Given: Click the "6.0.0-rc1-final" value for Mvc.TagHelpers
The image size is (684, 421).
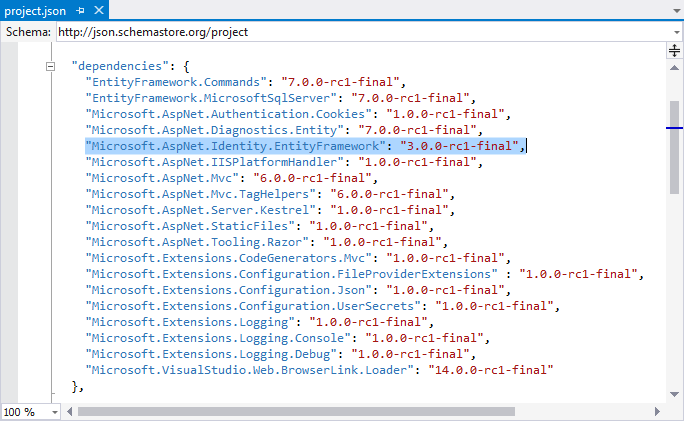Looking at the screenshot, I should click(x=390, y=194).
